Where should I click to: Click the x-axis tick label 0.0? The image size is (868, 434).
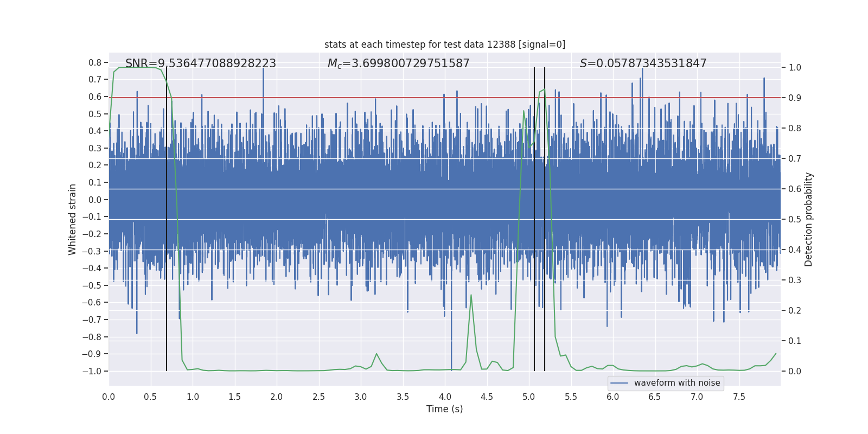pyautogui.click(x=108, y=397)
